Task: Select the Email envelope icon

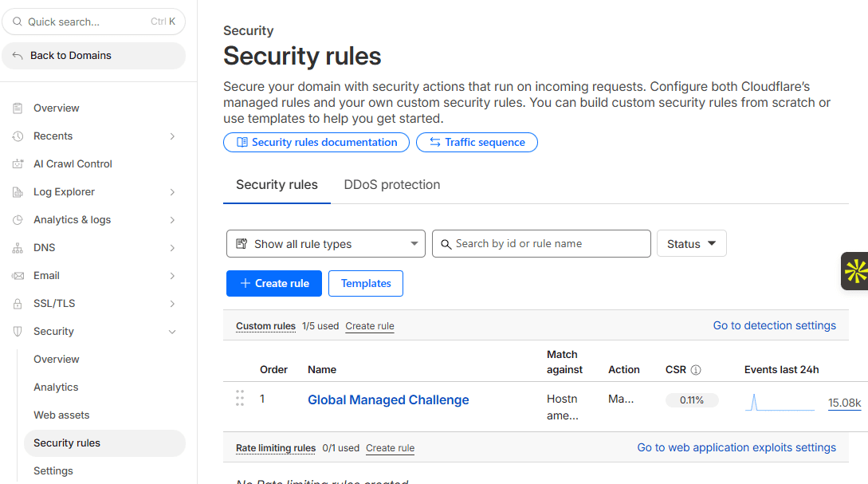Action: (17, 275)
